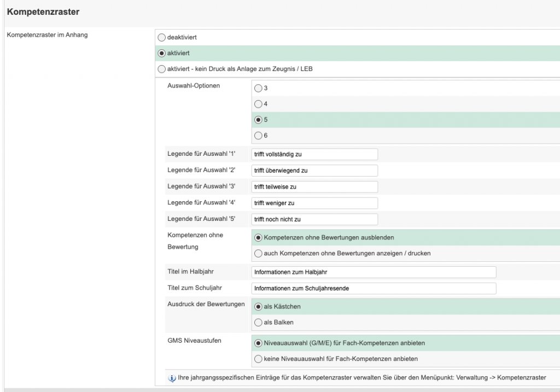This screenshot has height=392, width=560.
Task: Select 'Niveauauswahl (G/M/E) für Fach-Kompetenzen anbieten'
Action: (258, 343)
